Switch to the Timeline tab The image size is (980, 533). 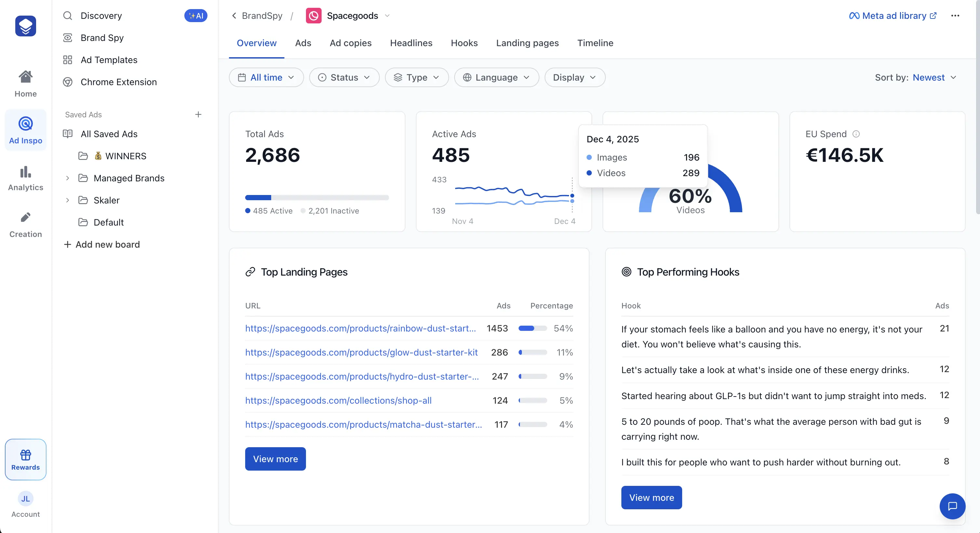pos(595,43)
